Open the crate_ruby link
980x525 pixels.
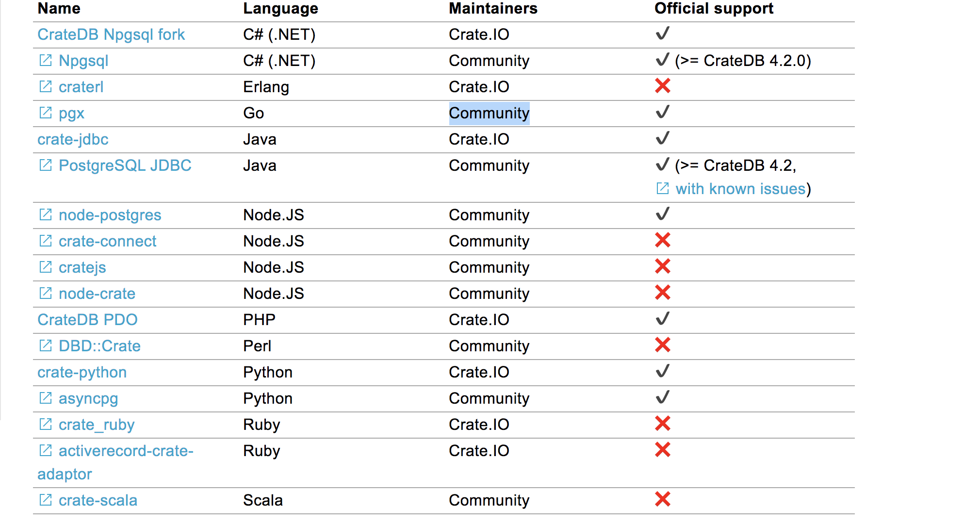coord(97,425)
